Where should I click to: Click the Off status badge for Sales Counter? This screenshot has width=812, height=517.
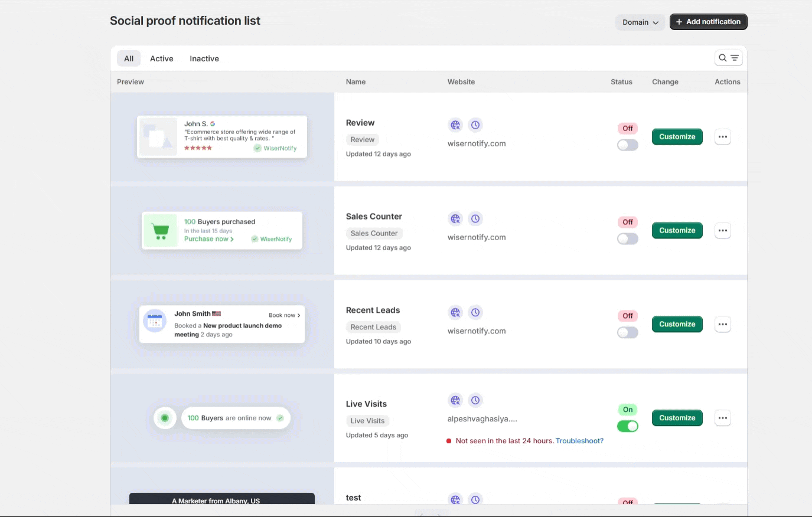pos(628,222)
